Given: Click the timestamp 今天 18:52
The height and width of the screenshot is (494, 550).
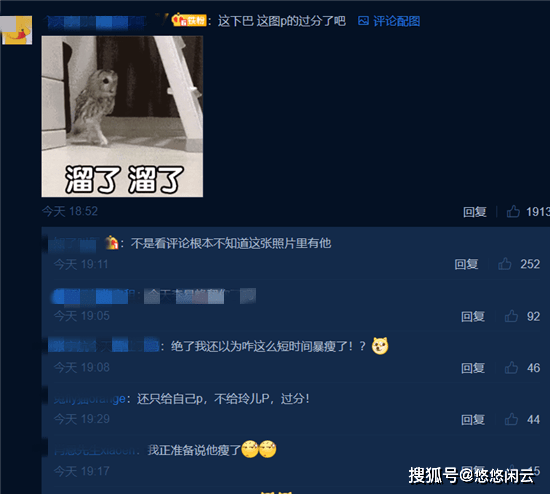Looking at the screenshot, I should pyautogui.click(x=70, y=211).
